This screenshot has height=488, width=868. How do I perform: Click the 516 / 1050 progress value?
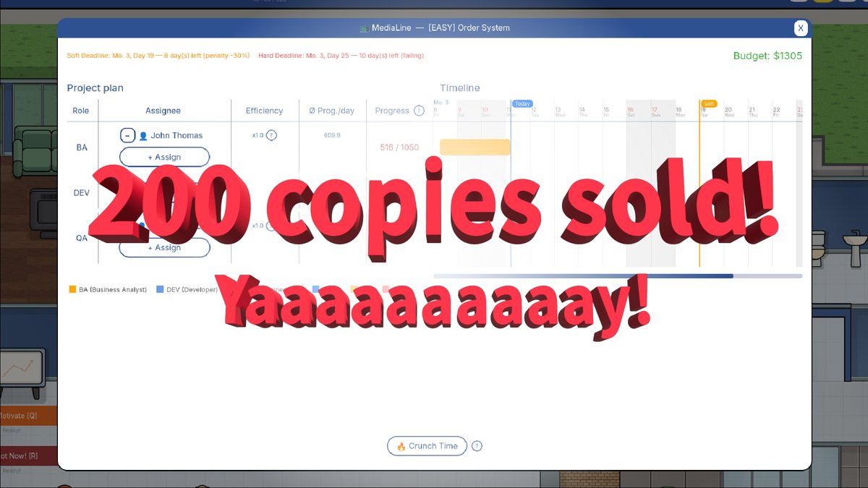(x=399, y=147)
